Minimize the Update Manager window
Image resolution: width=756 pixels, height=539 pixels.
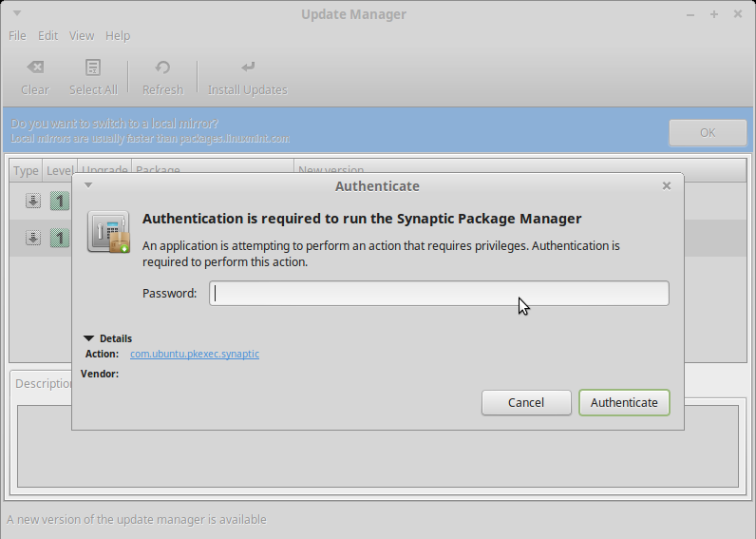tap(690, 14)
